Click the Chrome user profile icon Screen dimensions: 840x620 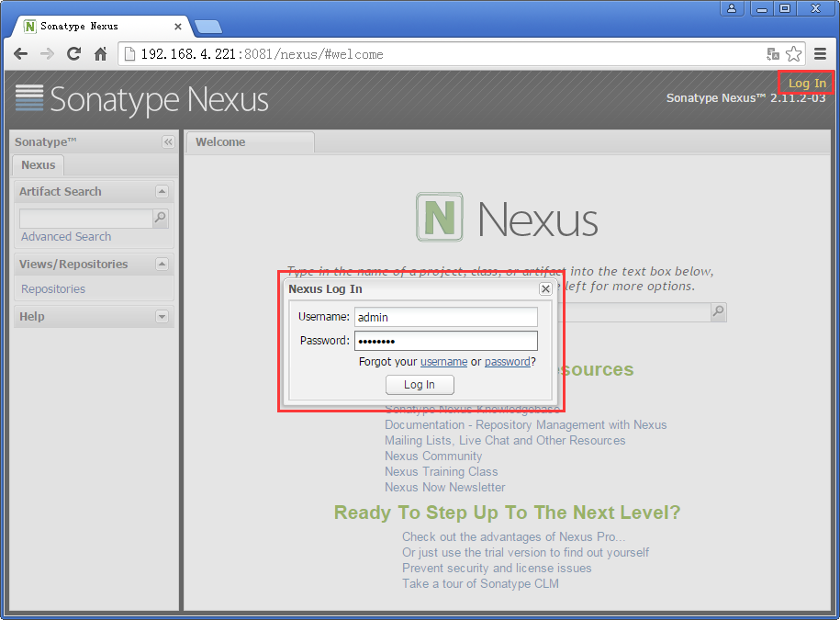[732, 8]
